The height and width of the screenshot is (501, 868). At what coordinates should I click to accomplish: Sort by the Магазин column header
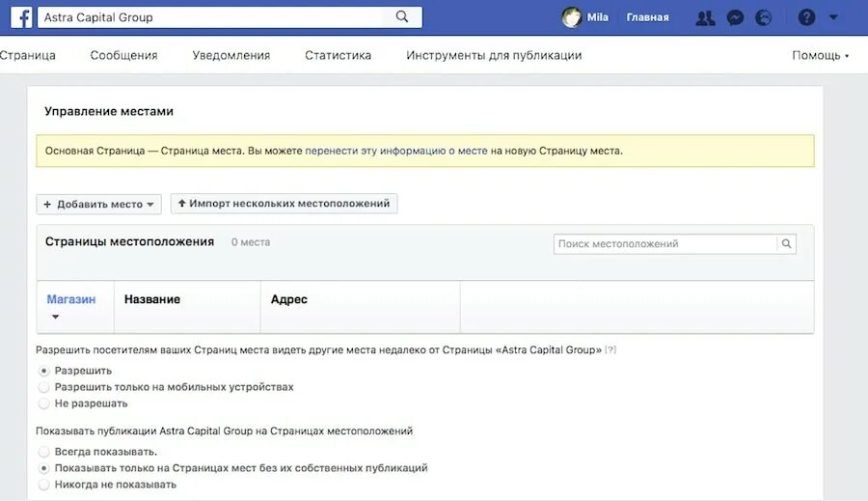pyautogui.click(x=70, y=299)
